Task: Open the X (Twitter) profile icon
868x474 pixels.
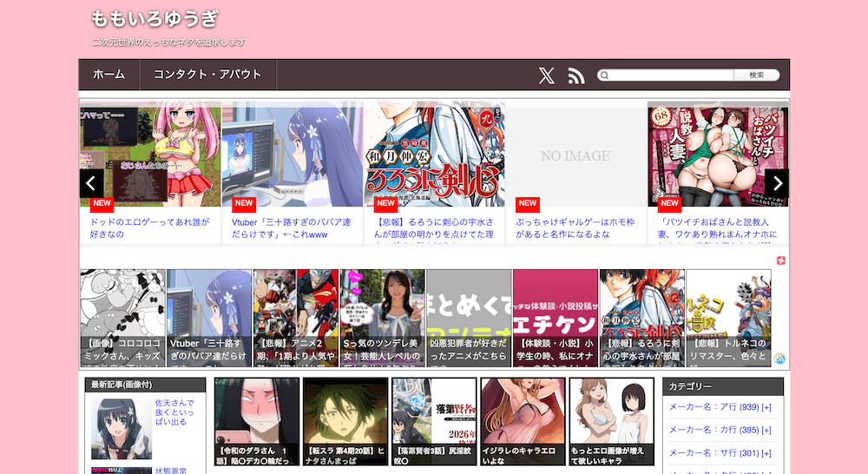Action: click(546, 76)
